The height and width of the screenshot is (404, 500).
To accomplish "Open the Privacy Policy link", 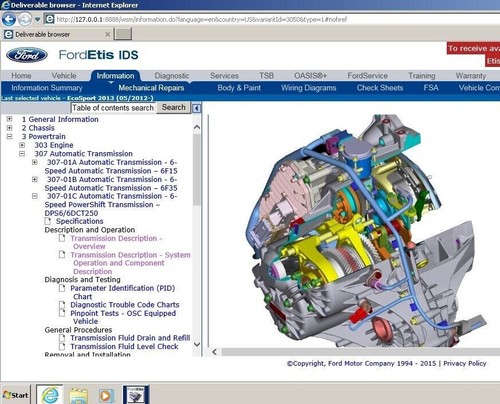I will pos(465,363).
